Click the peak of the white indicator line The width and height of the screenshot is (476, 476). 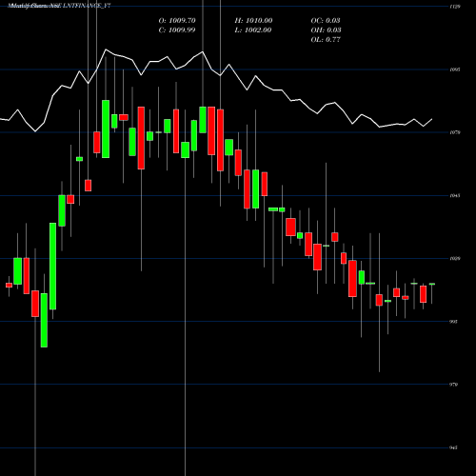(x=106, y=50)
